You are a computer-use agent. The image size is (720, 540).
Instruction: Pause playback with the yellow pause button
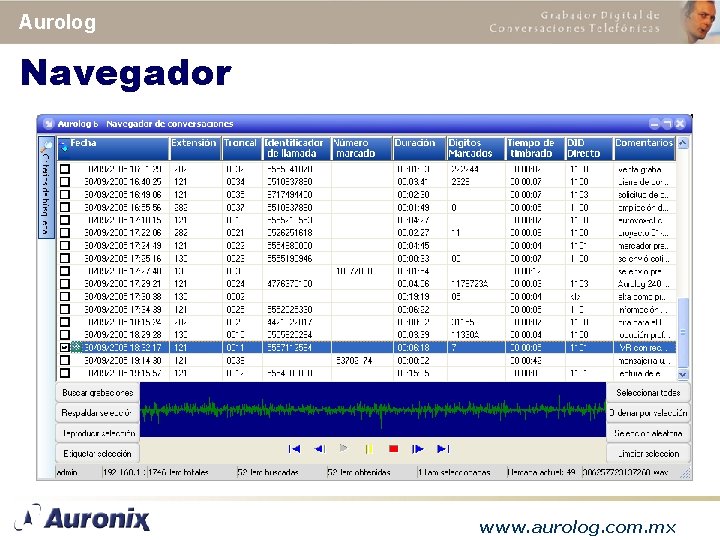pos(369,449)
